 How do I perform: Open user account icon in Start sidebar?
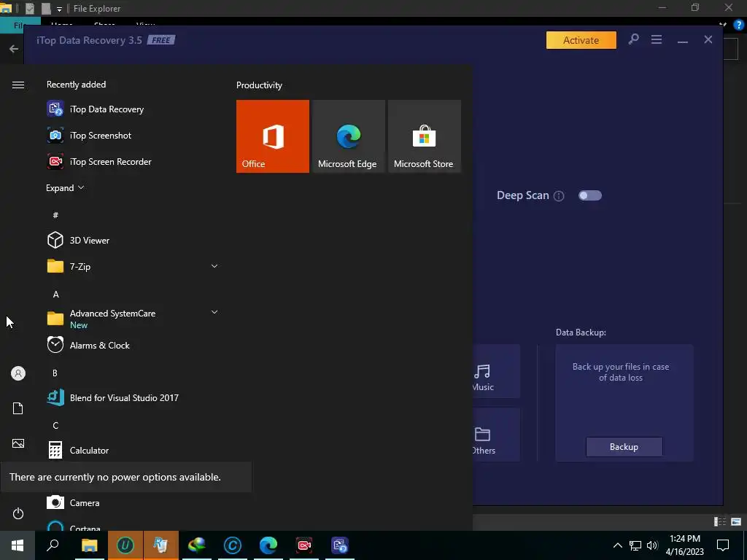[x=18, y=373]
